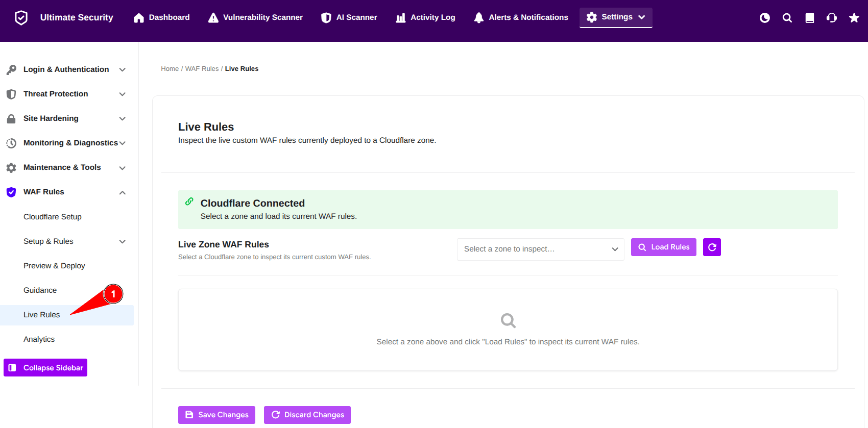Click the shield icon beside Threat Protection

coord(11,94)
